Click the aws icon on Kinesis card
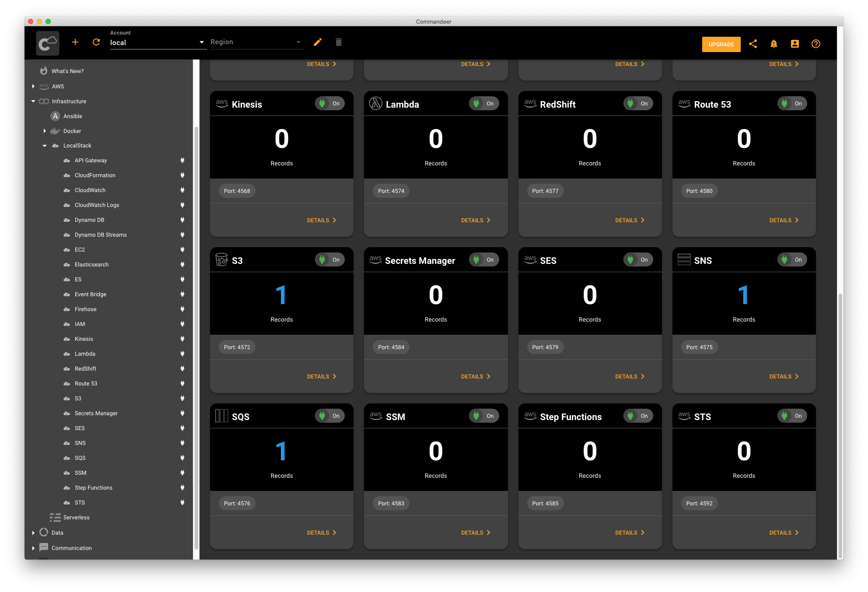868x592 pixels. [222, 104]
